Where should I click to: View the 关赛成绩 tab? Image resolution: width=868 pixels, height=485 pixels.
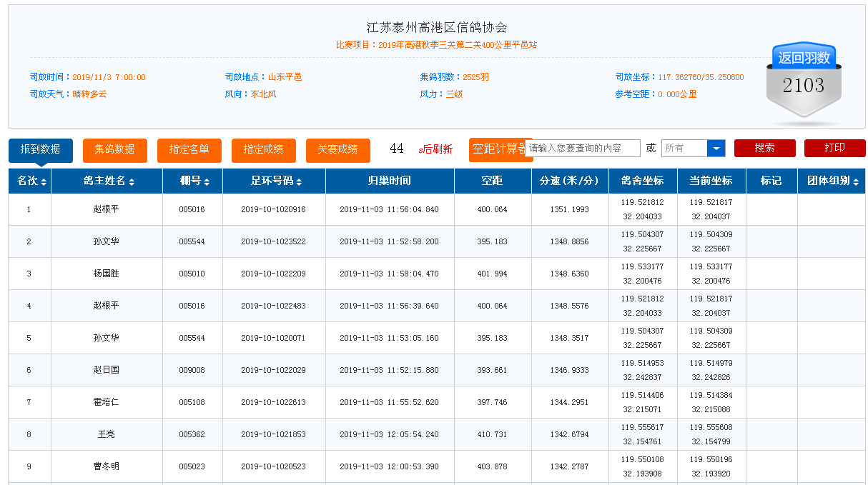338,149
